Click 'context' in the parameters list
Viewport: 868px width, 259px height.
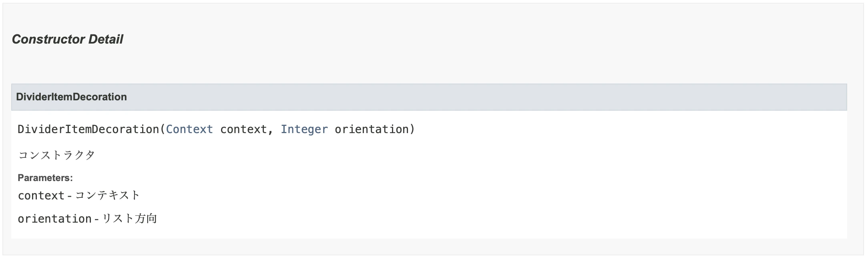(x=41, y=195)
